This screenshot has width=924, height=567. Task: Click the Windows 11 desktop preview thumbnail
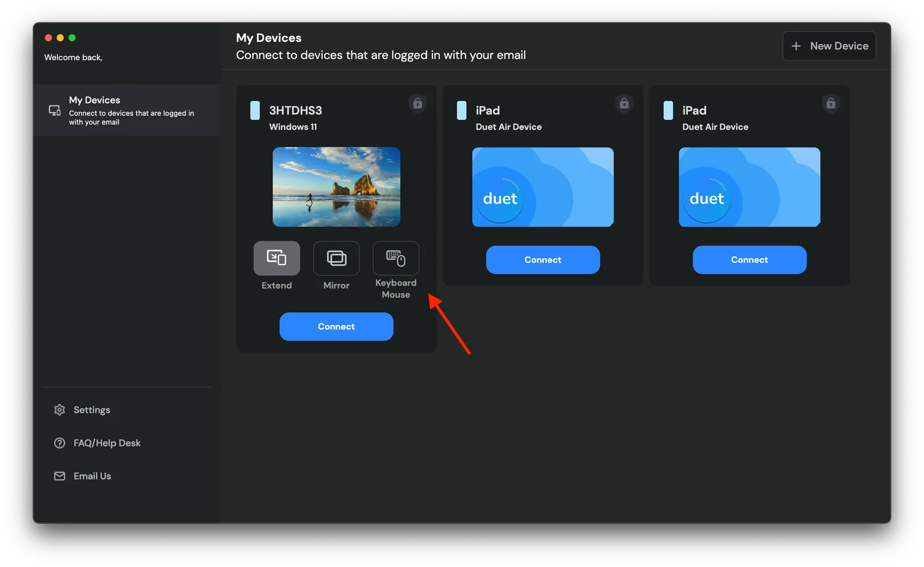coord(336,186)
